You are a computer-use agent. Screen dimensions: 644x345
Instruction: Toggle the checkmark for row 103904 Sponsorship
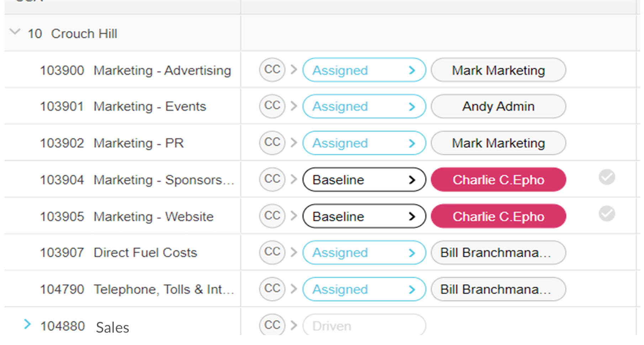tap(607, 177)
